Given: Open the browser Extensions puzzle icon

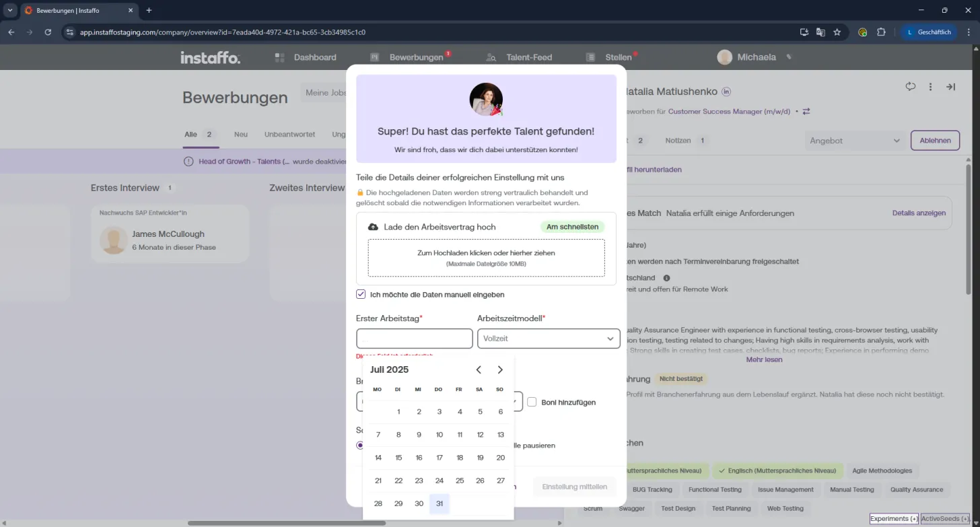Looking at the screenshot, I should click(881, 32).
